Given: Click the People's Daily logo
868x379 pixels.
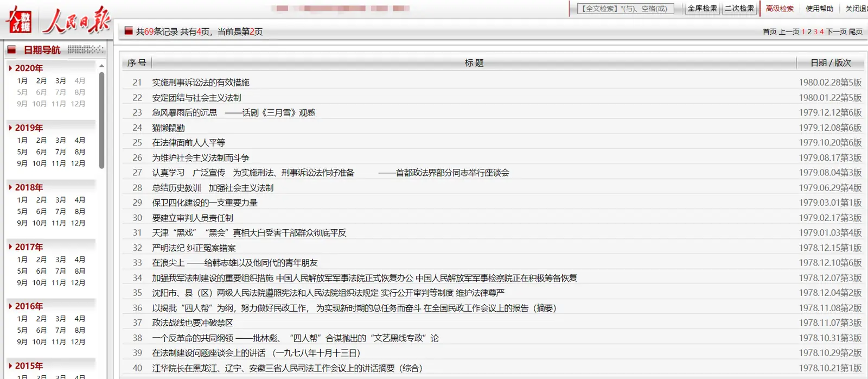Looking at the screenshot, I should [76, 21].
